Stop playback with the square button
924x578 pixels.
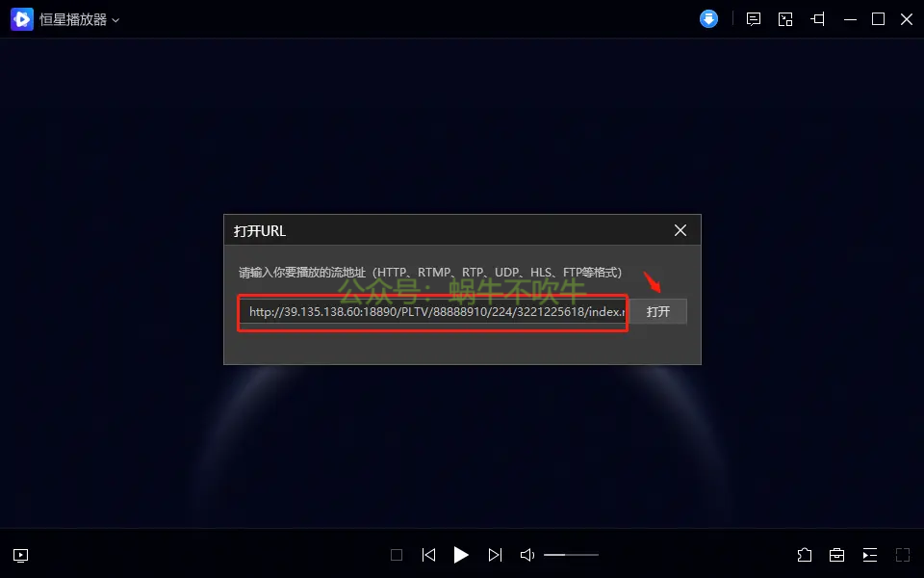(x=397, y=555)
